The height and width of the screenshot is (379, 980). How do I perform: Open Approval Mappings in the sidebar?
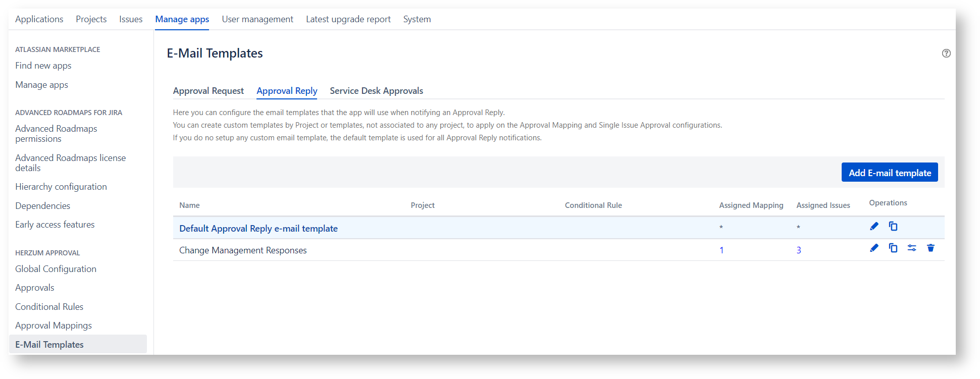54,326
